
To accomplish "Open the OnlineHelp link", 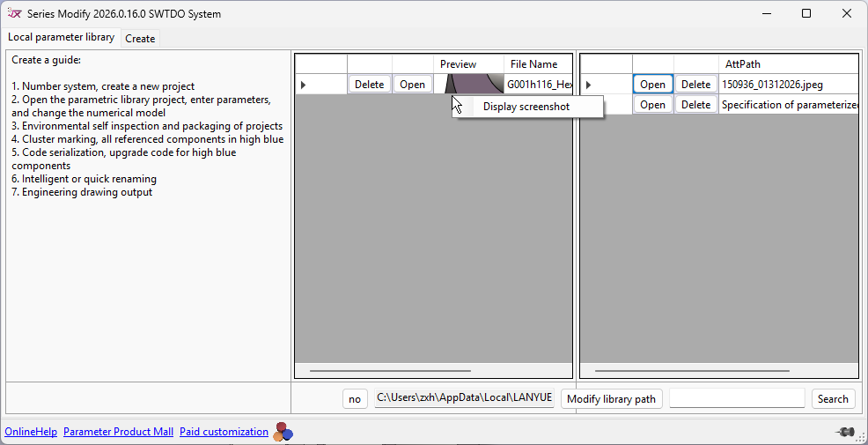I will coord(31,432).
